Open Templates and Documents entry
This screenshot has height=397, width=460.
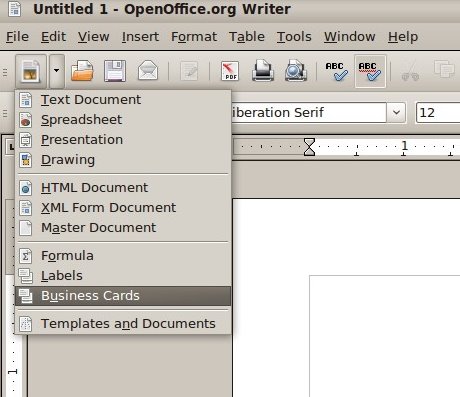click(x=123, y=324)
